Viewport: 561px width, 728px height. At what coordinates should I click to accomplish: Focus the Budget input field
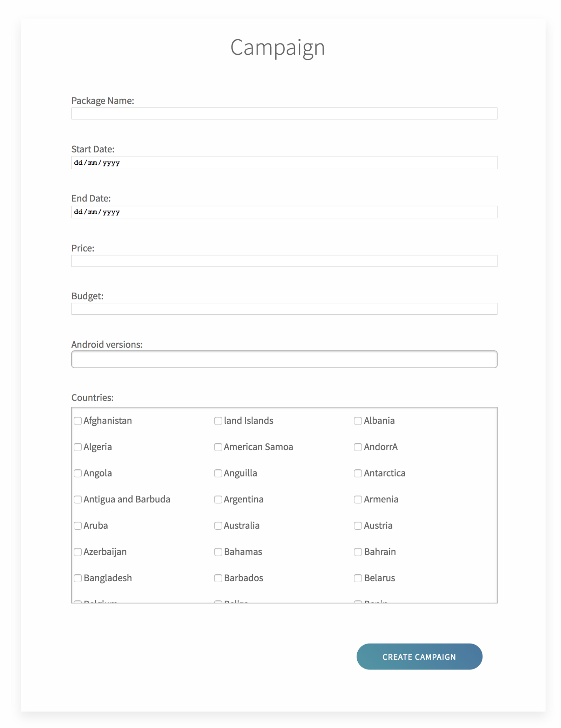(284, 309)
